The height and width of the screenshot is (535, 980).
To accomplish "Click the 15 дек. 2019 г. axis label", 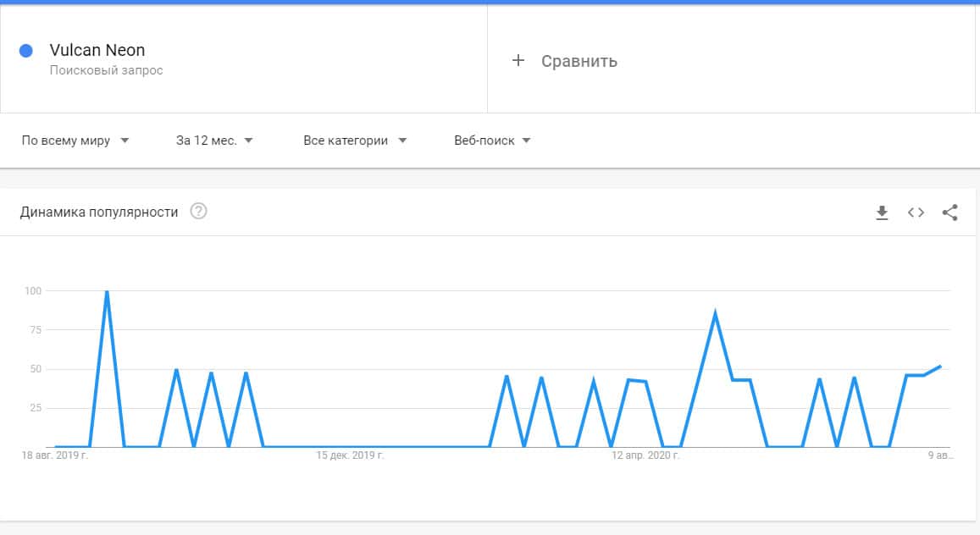I will [x=350, y=455].
